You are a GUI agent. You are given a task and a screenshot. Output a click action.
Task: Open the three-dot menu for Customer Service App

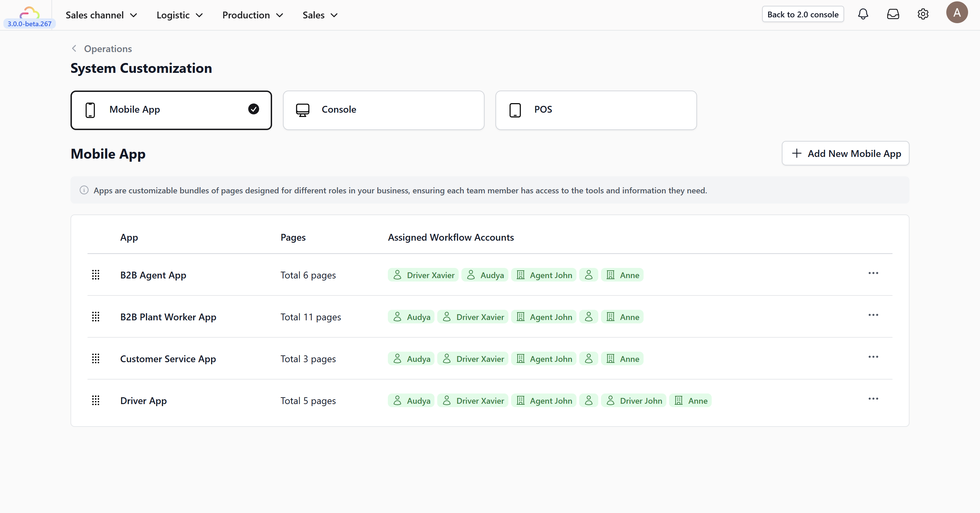pos(873,357)
